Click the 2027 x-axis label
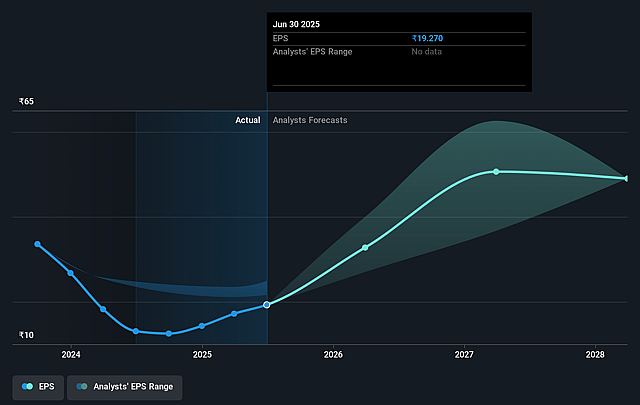The width and height of the screenshot is (640, 405). 464,355
